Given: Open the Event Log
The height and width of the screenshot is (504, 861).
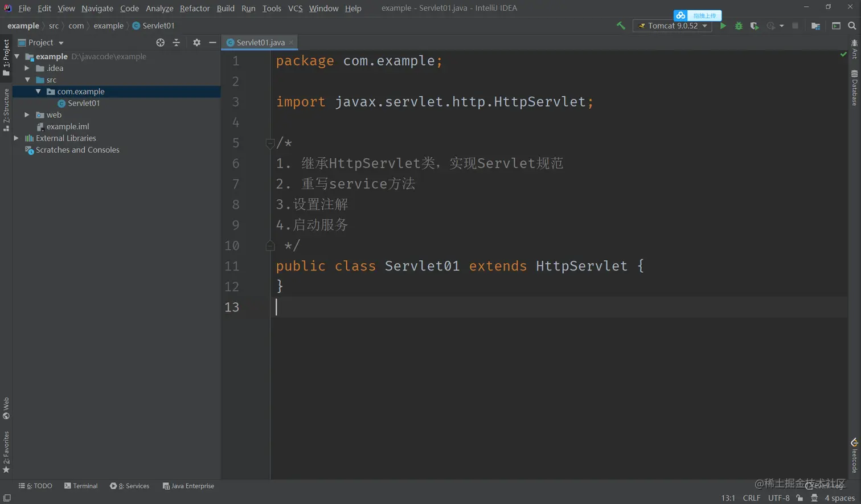Looking at the screenshot, I should click(x=824, y=486).
